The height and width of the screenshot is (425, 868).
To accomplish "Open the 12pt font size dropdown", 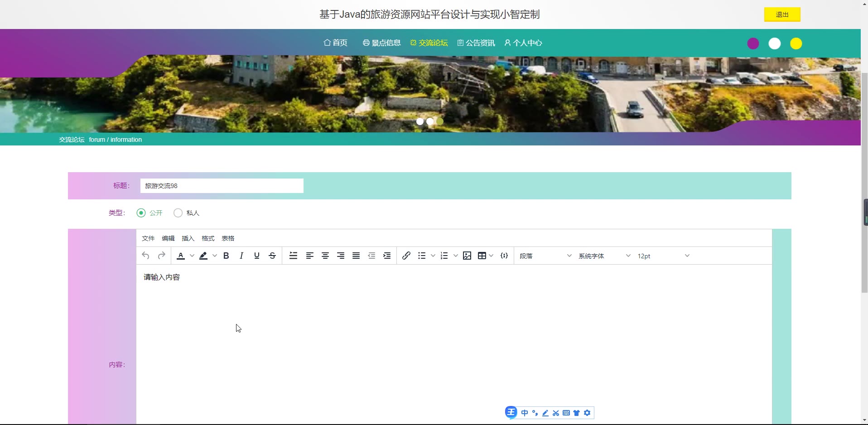I will pyautogui.click(x=663, y=256).
